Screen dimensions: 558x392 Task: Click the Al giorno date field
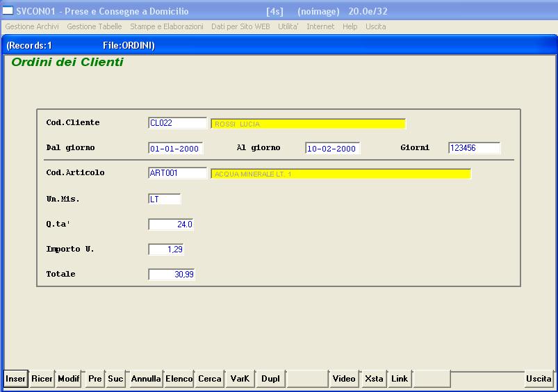click(332, 149)
